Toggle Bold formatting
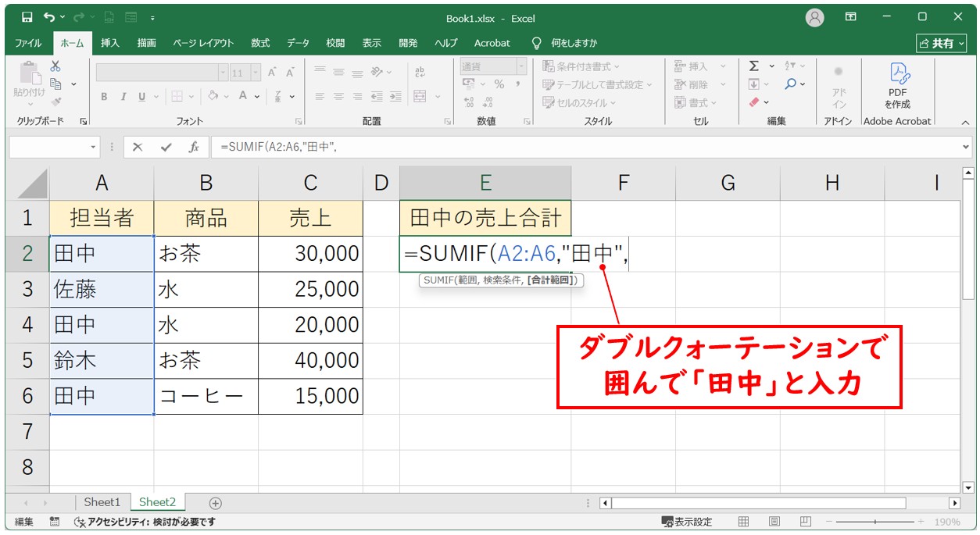This screenshot has width=980, height=535. (104, 97)
